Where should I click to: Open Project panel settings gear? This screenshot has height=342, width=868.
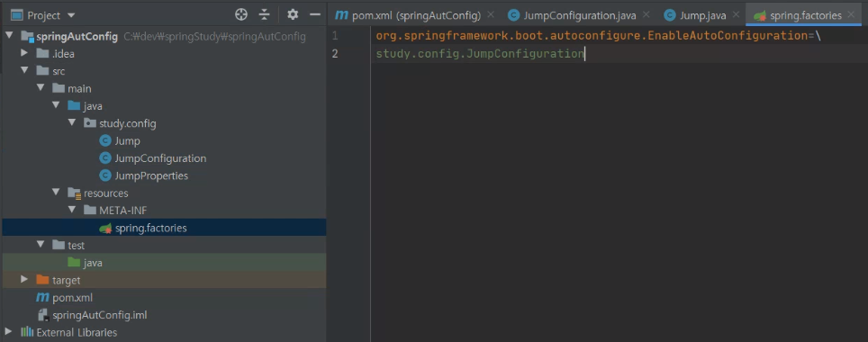point(293,15)
